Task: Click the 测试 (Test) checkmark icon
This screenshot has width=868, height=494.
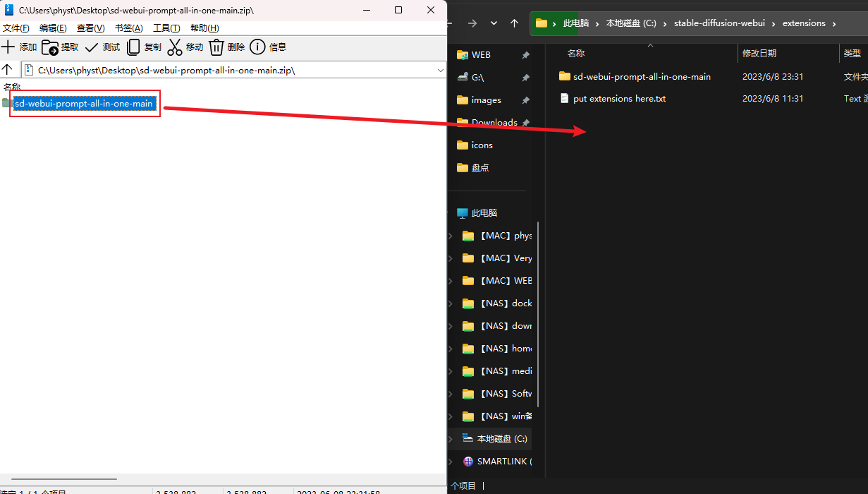Action: 92,47
